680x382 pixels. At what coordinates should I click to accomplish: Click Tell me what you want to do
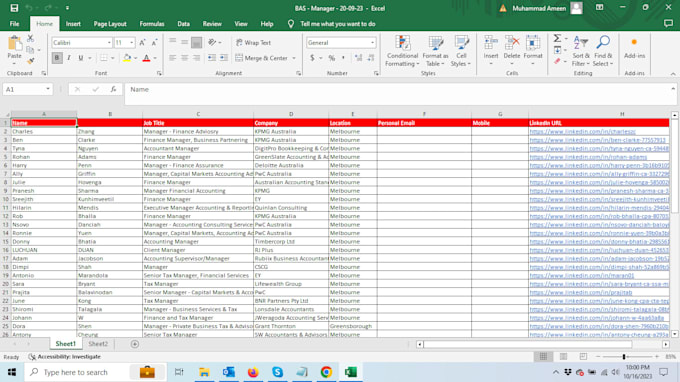[337, 24]
